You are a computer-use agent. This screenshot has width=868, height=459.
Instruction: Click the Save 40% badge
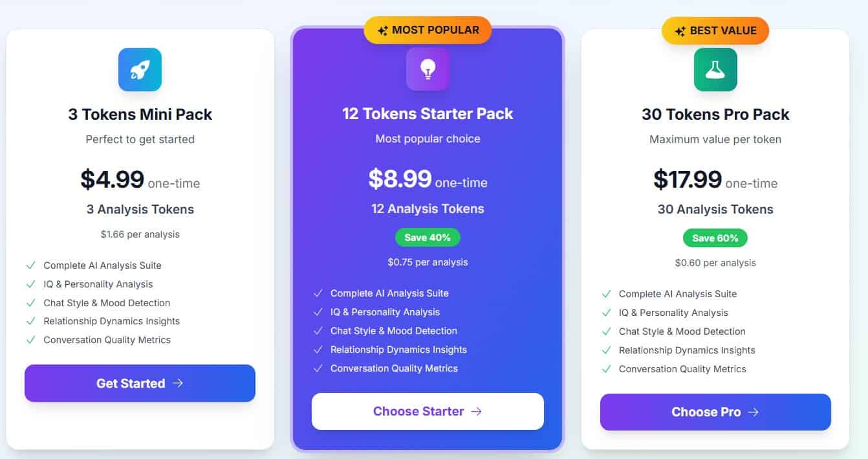(428, 238)
